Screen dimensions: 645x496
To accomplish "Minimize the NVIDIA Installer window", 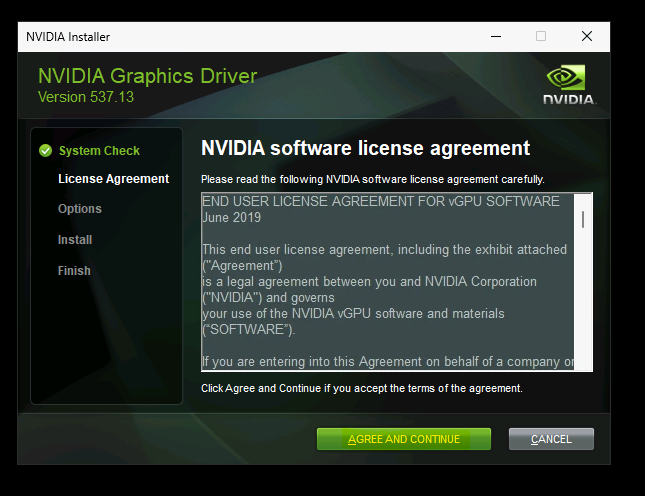I will pos(496,37).
